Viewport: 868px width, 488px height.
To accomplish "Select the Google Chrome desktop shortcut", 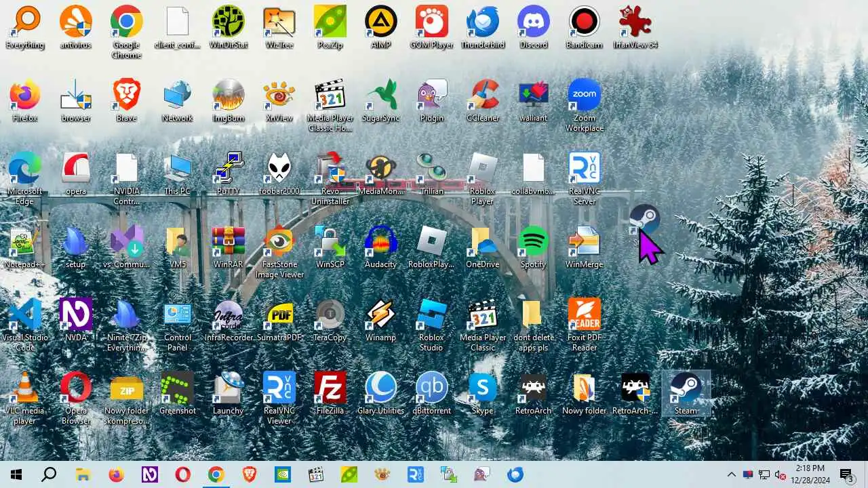I will (x=127, y=32).
